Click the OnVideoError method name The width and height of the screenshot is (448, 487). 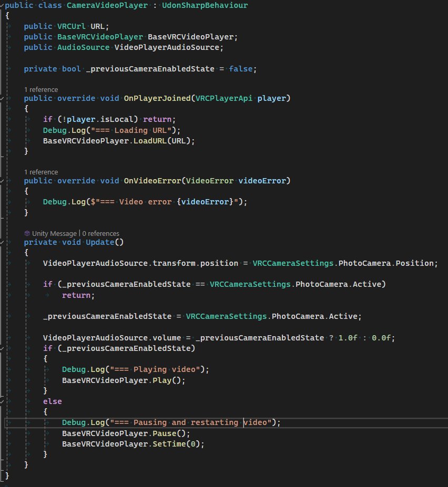coord(152,181)
